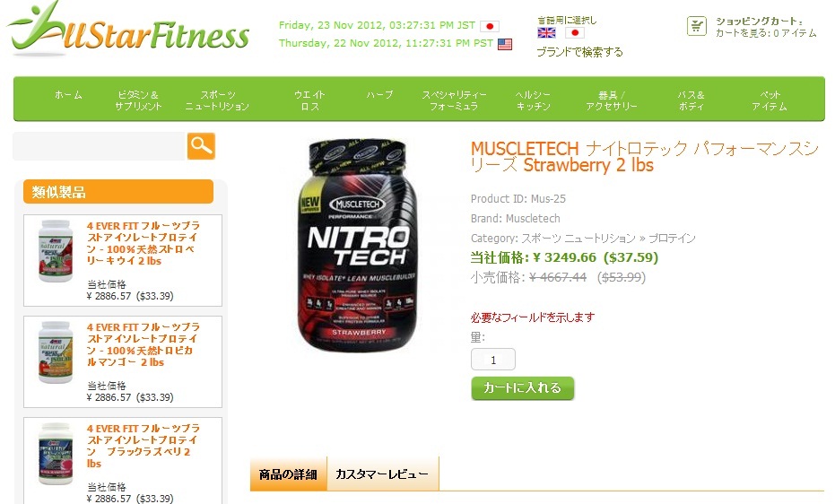
Task: Open the 4 EVER FIT ストロベリーキウイ product thumbnail
Action: click(x=56, y=251)
